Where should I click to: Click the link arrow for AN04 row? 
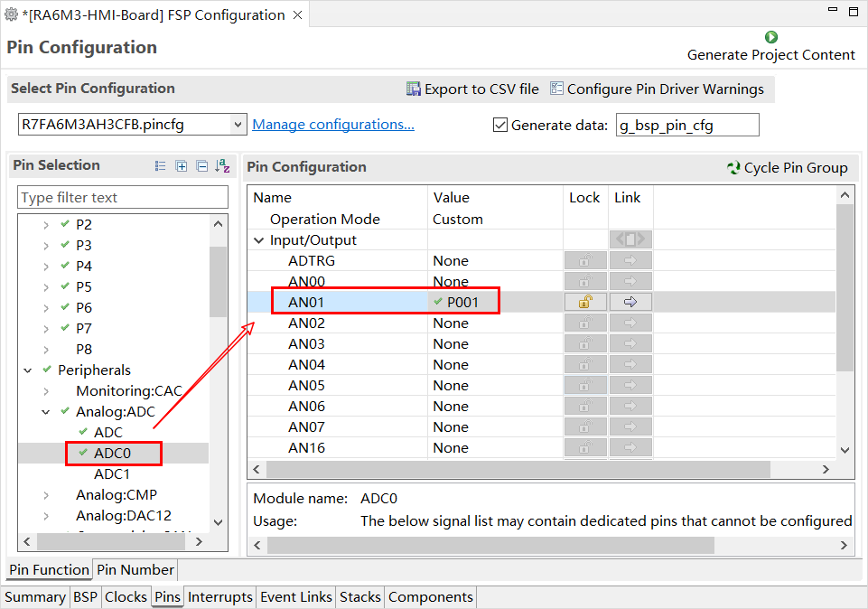pos(630,364)
